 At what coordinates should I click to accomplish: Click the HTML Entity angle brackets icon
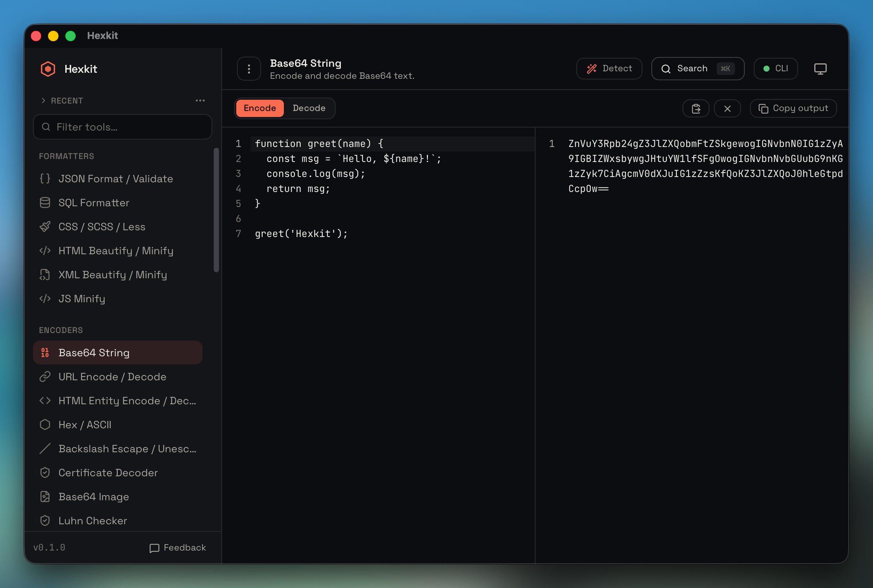(45, 401)
